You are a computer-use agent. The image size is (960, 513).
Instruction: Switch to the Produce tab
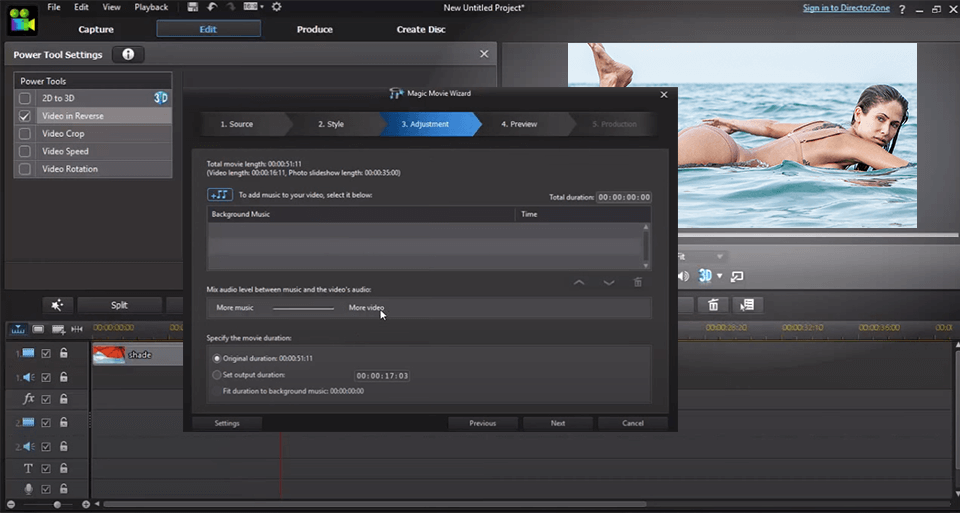click(x=315, y=29)
